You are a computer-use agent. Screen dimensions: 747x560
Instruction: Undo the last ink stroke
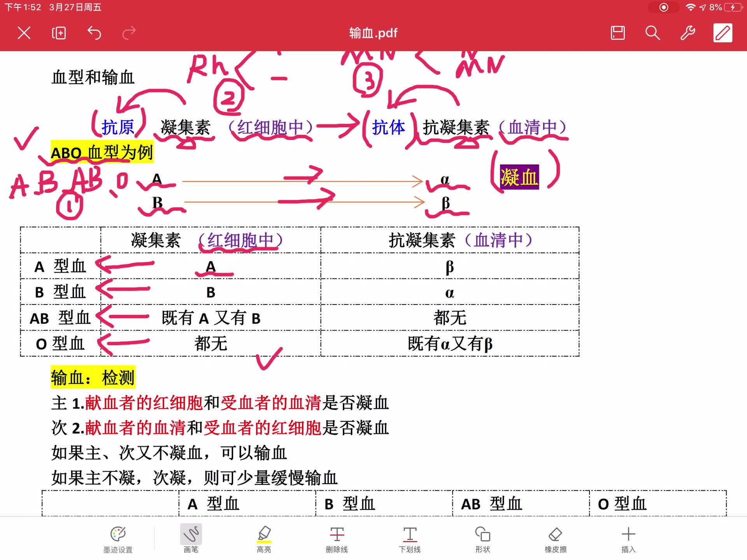(94, 33)
